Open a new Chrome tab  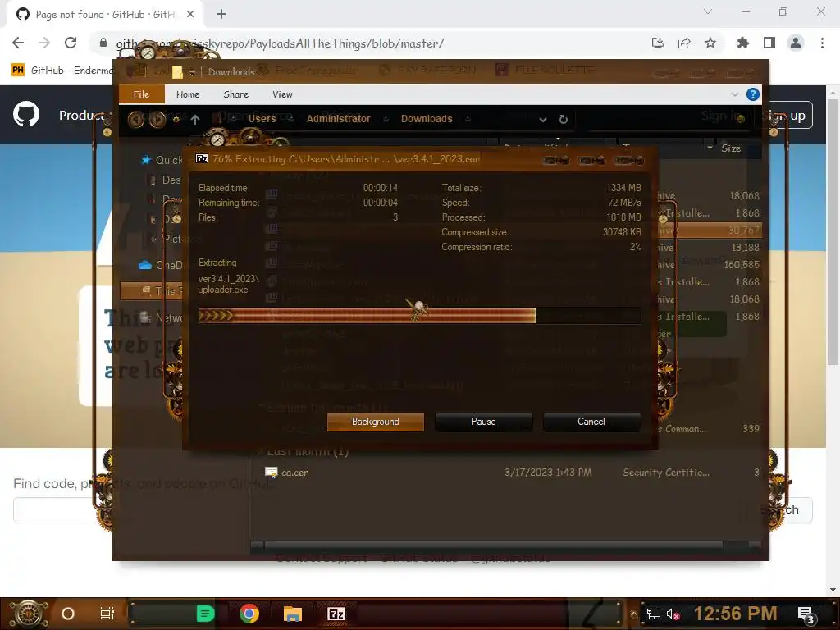[221, 14]
